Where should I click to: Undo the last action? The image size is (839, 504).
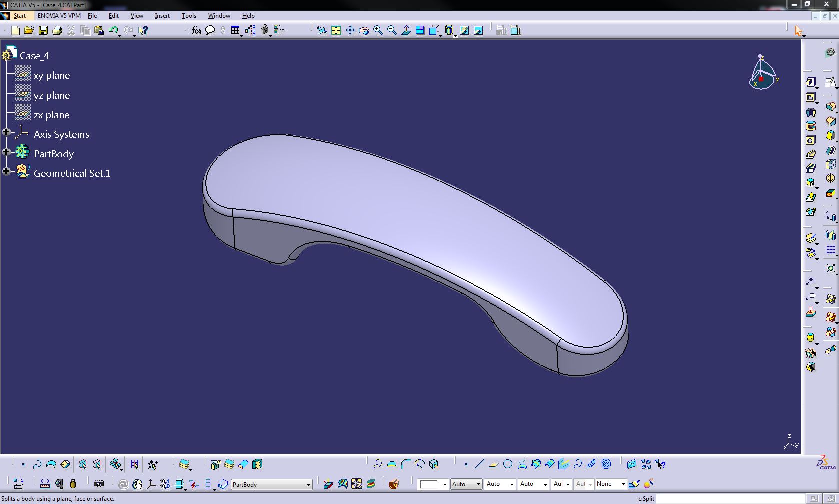click(x=113, y=31)
